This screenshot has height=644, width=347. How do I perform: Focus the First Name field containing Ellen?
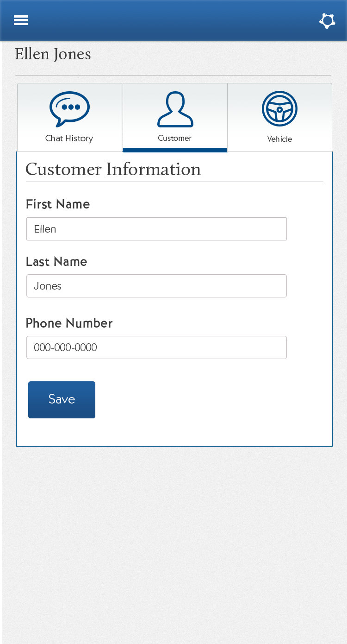point(156,229)
